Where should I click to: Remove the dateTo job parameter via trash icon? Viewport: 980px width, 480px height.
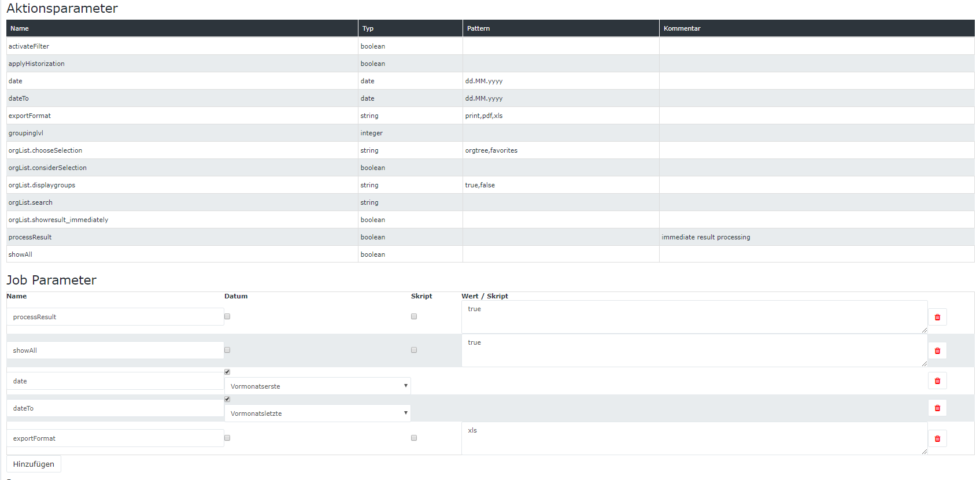pyautogui.click(x=937, y=408)
